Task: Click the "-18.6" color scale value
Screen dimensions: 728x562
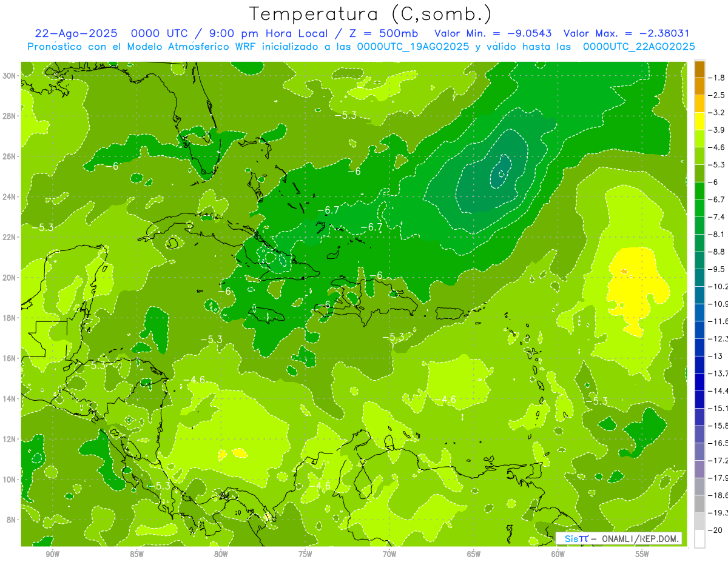Action: tap(719, 495)
